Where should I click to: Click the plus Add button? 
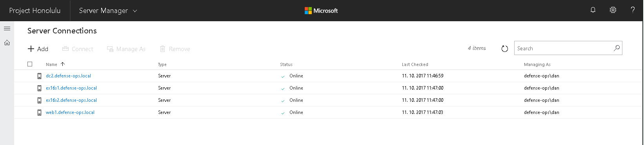click(38, 49)
